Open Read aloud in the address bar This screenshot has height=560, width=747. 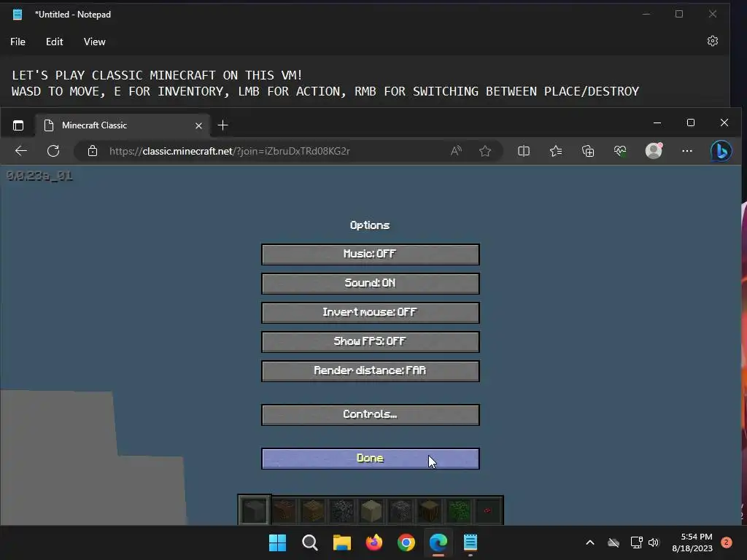456,151
